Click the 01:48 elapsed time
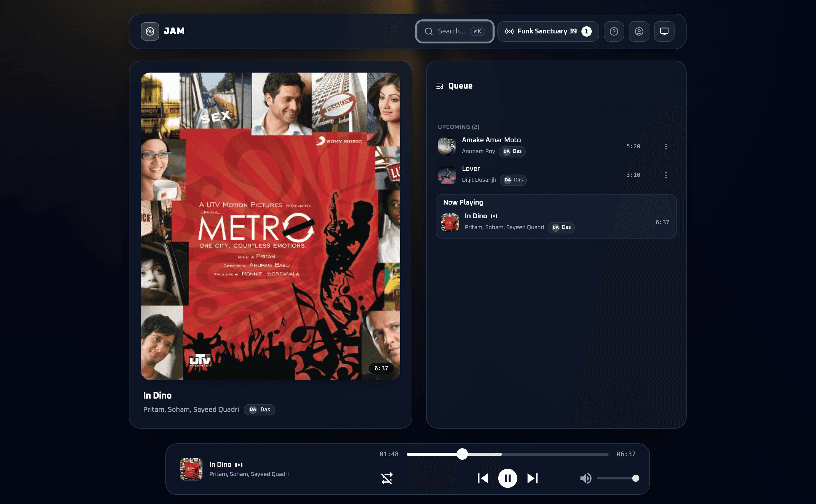The image size is (816, 504). tap(389, 454)
